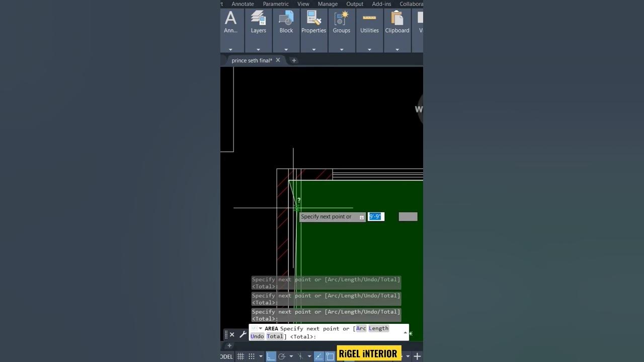Switch to the Add-ins ribbon tab
This screenshot has width=644, height=362.
point(381,4)
